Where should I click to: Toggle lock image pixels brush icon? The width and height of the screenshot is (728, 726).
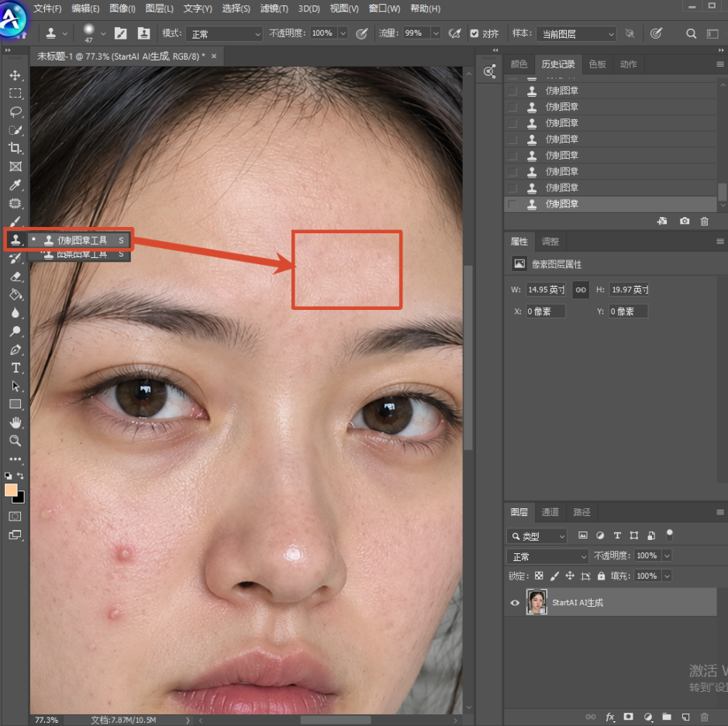(x=554, y=576)
